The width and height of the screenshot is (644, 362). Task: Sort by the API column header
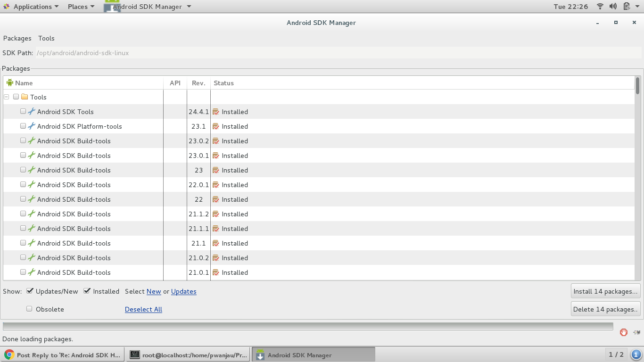[x=175, y=83]
